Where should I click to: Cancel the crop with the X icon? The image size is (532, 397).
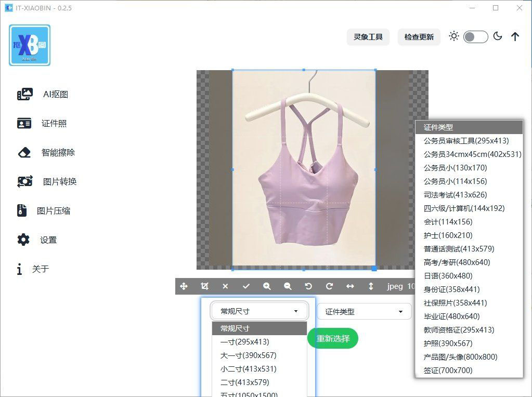(225, 286)
